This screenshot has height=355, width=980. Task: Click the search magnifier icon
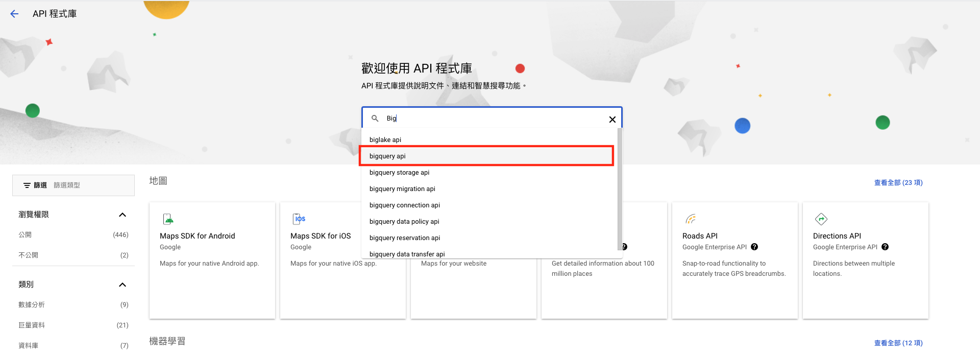click(x=375, y=119)
